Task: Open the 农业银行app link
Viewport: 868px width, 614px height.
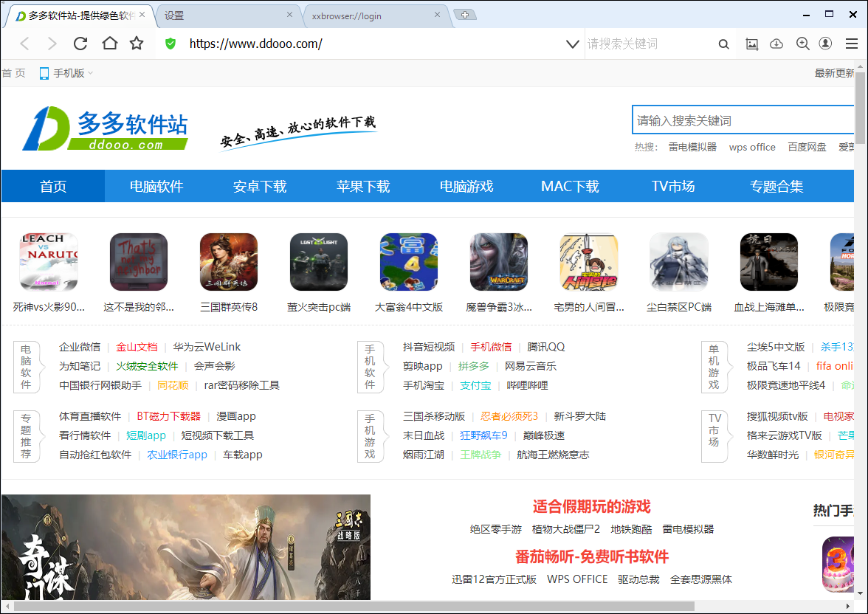Action: point(177,455)
